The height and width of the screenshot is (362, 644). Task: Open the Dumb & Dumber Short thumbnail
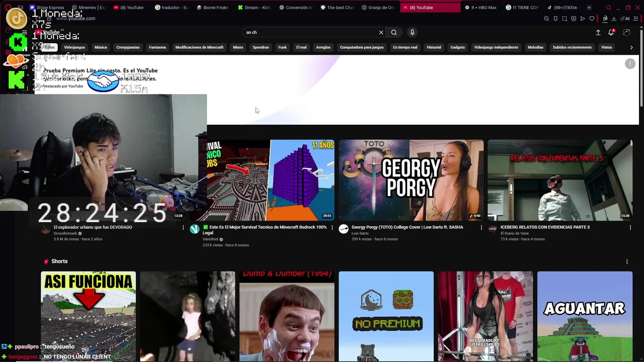(x=287, y=316)
